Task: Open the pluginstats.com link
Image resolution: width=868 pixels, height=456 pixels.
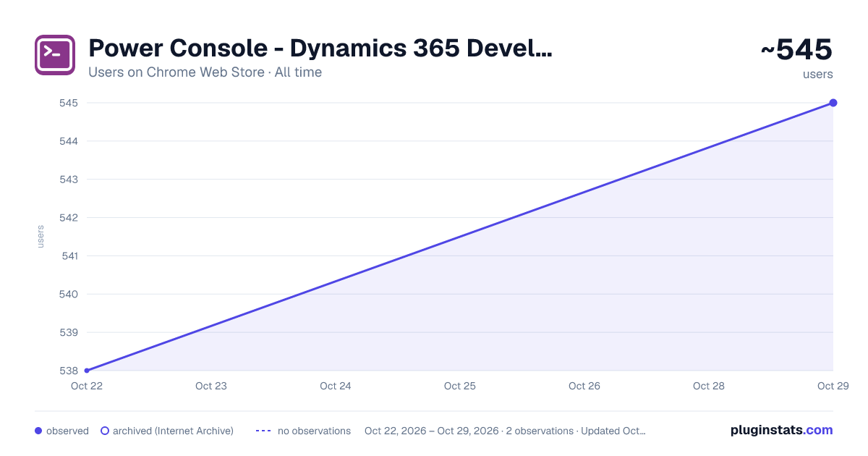Action: (782, 430)
